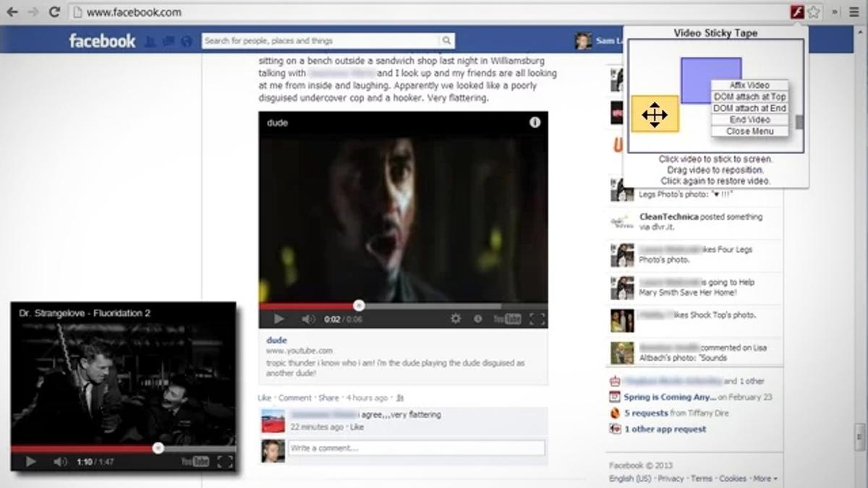Show hidden extensions via the chevron button

pos(834,12)
